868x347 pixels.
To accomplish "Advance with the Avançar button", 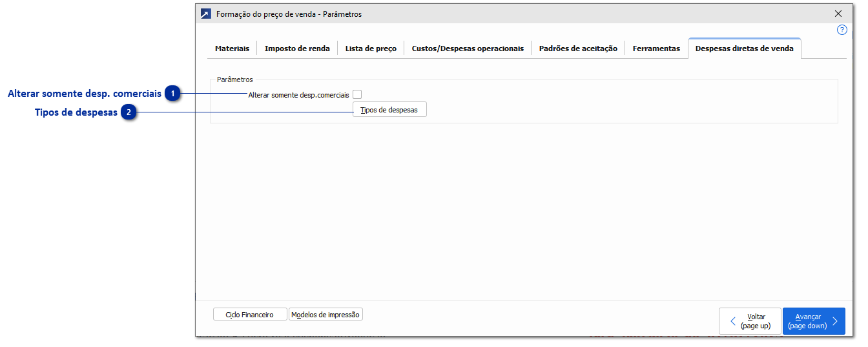I will tap(813, 321).
